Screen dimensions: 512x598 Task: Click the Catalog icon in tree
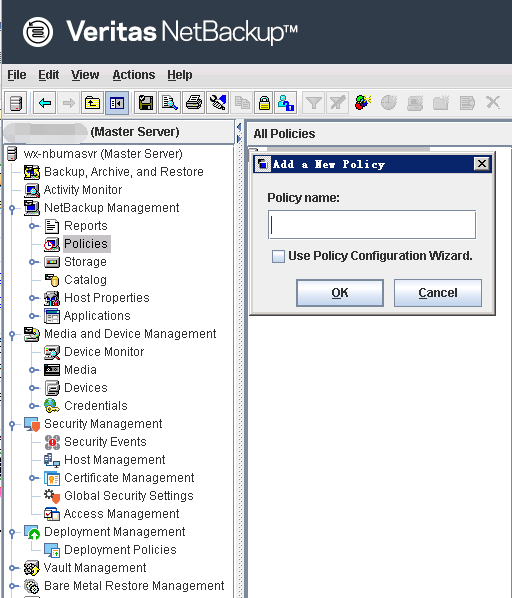tap(52, 280)
